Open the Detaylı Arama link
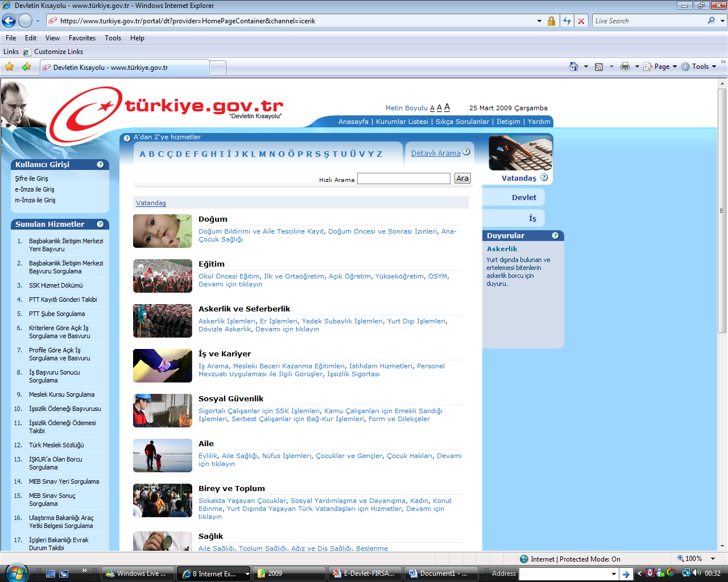The image size is (728, 582). 436,153
